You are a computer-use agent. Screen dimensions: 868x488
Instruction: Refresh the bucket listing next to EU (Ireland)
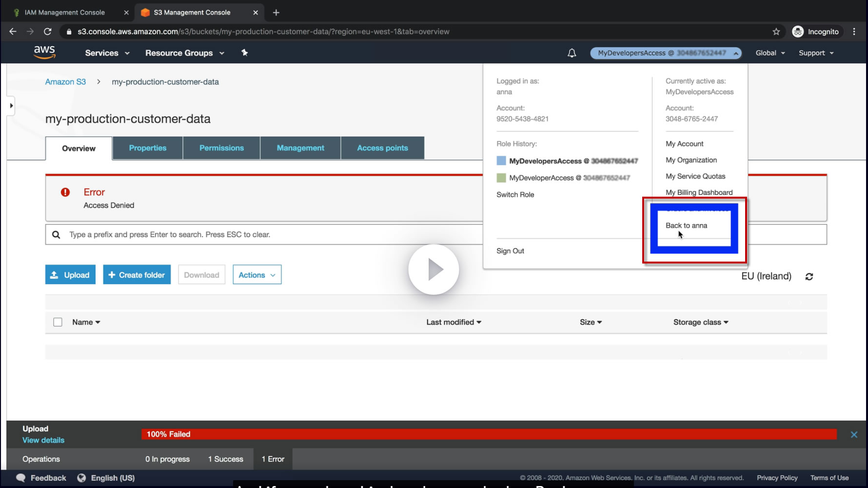tap(809, 277)
